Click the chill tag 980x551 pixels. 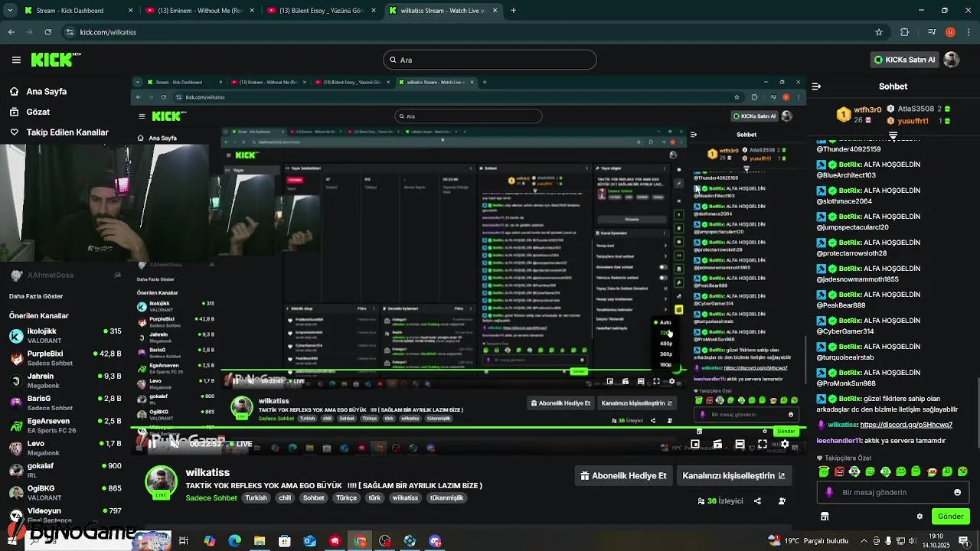click(285, 498)
